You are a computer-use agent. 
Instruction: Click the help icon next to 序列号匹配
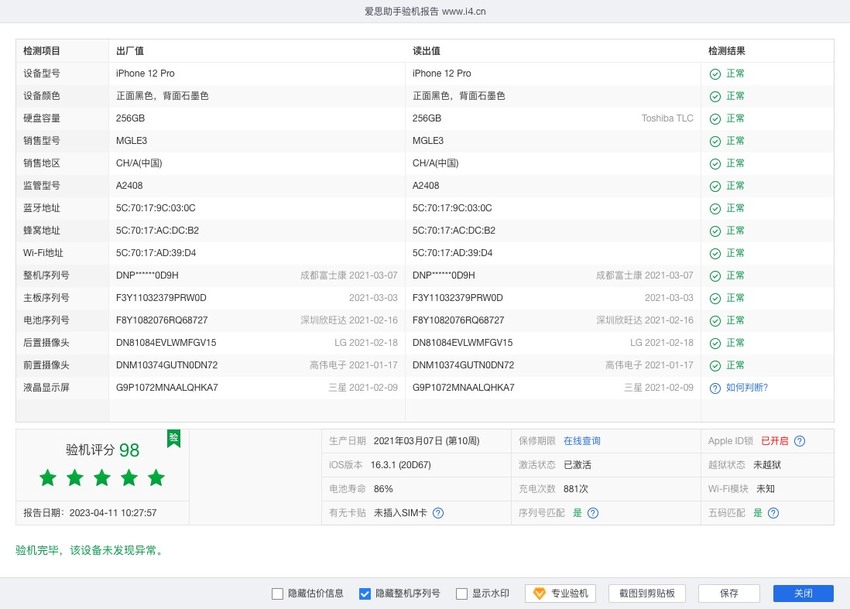click(593, 512)
